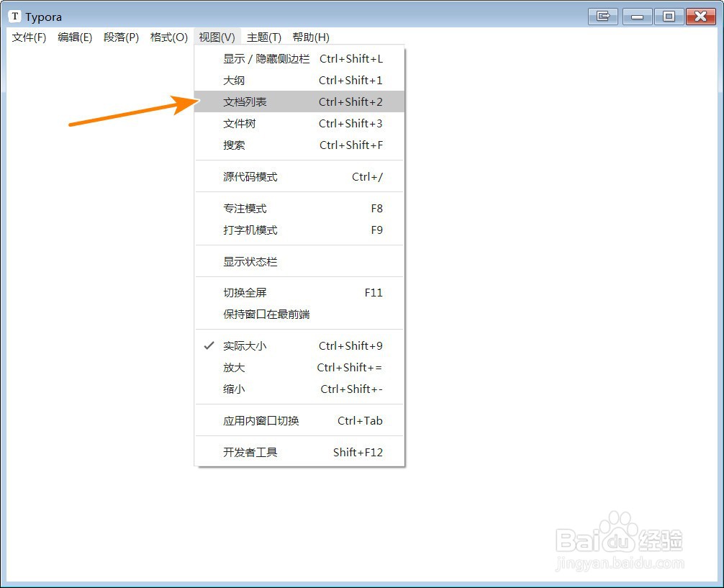Enable 打字机模式 from the menu
The image size is (724, 588).
coord(299,230)
